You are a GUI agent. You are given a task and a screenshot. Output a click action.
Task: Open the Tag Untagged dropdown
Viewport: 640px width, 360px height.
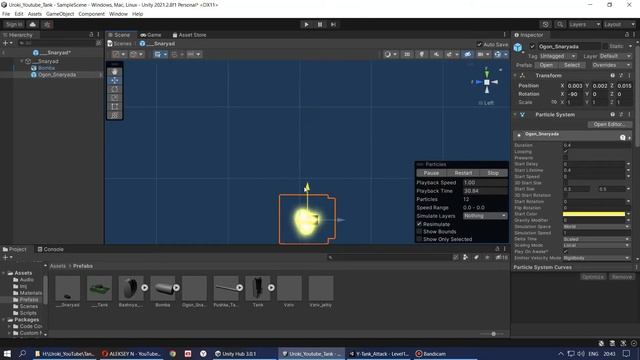(x=558, y=56)
